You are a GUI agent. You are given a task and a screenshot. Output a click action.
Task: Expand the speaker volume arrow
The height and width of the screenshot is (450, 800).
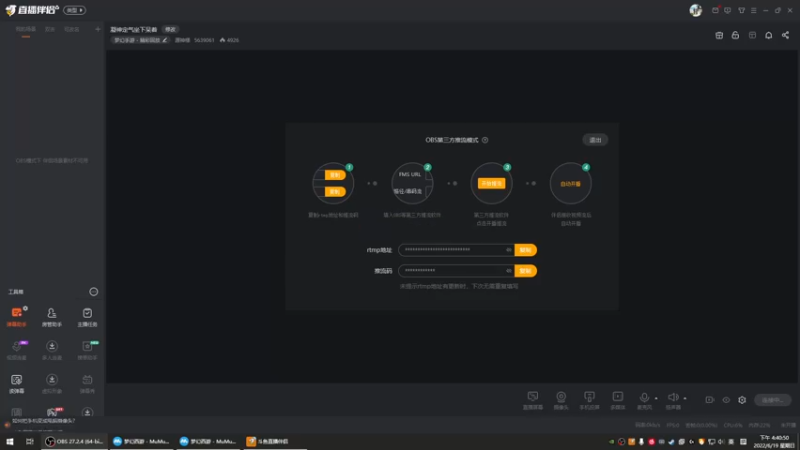click(685, 398)
